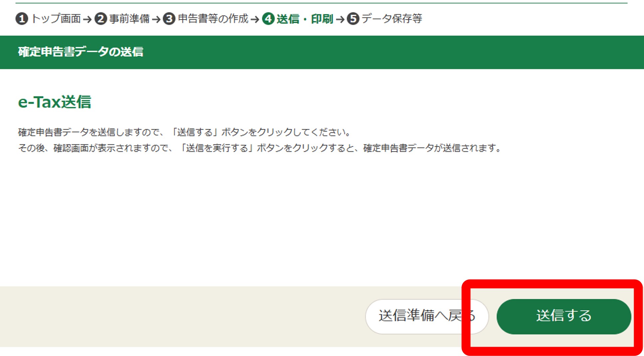Image resolution: width=644 pixels, height=356 pixels.
Task: Open the データ保存等 step label
Action: (x=392, y=19)
